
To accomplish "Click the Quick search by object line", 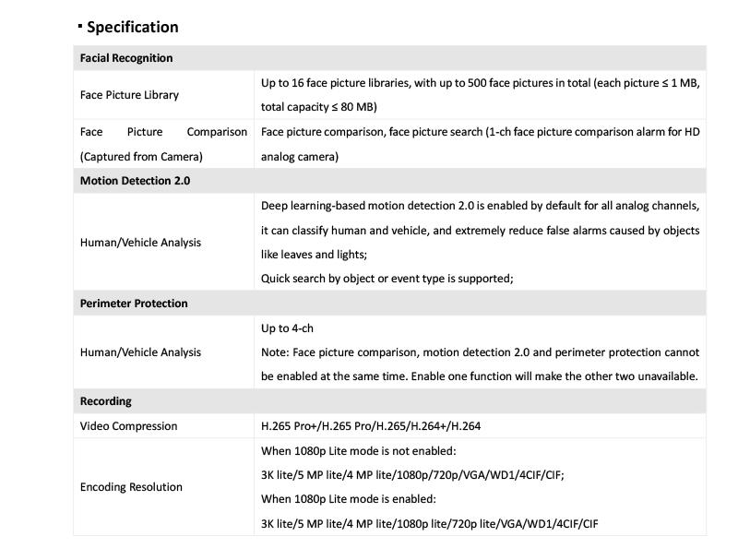I will pos(387,278).
